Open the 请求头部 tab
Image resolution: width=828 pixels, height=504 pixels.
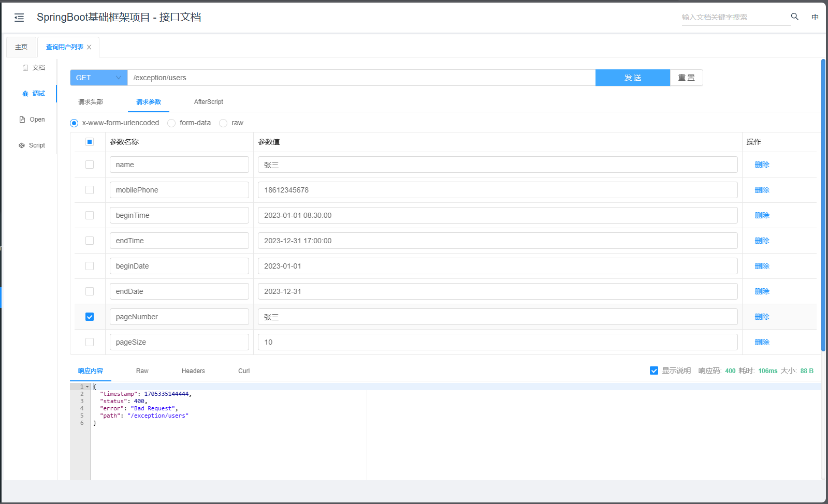point(91,102)
